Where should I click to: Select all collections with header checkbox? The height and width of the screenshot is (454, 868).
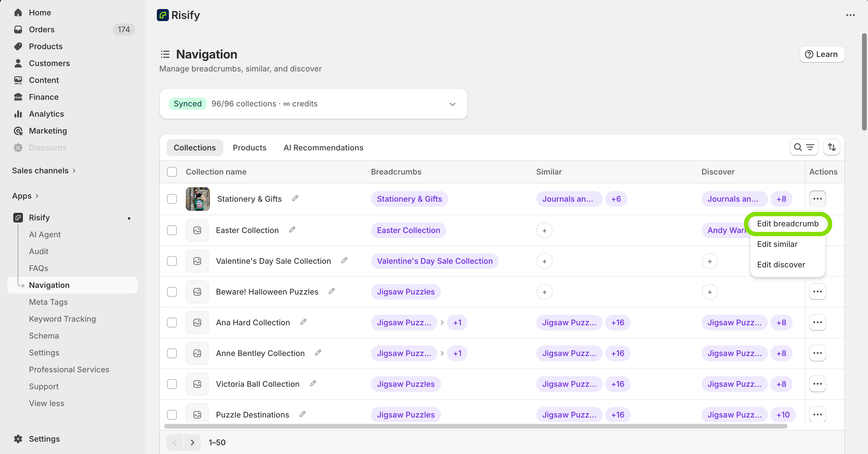(172, 172)
